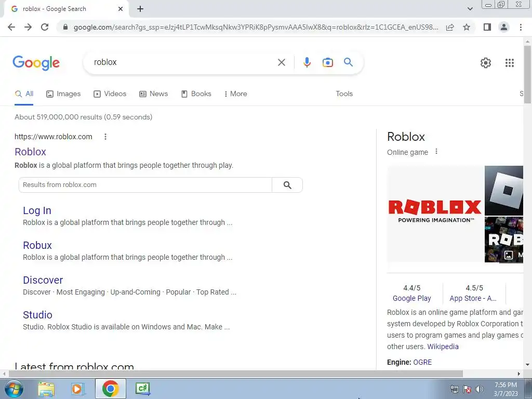Switch to the Books tab
532x399 pixels.
(x=196, y=94)
